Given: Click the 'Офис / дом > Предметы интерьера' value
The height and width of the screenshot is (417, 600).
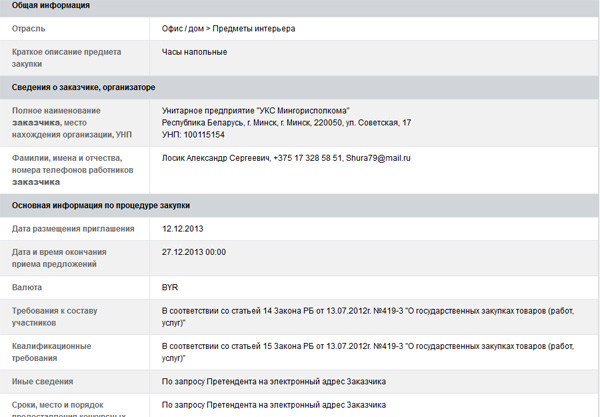Looking at the screenshot, I should (x=228, y=29).
